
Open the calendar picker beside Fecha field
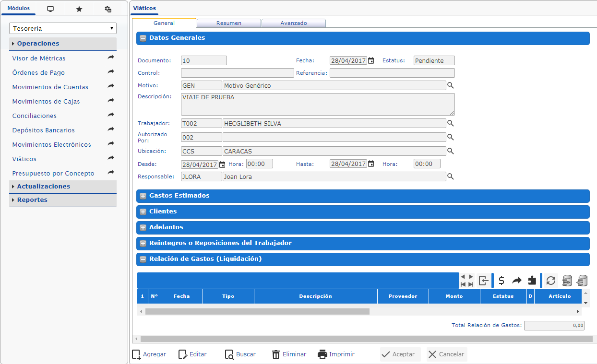click(x=371, y=61)
